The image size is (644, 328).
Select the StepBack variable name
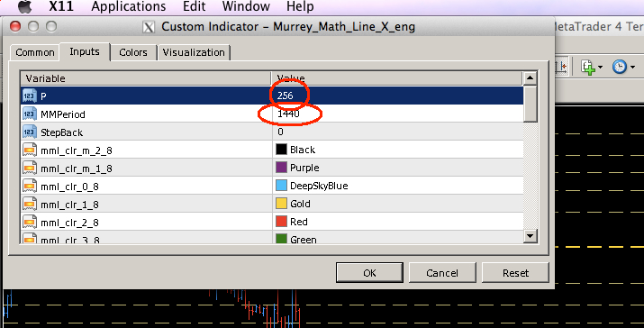point(61,132)
